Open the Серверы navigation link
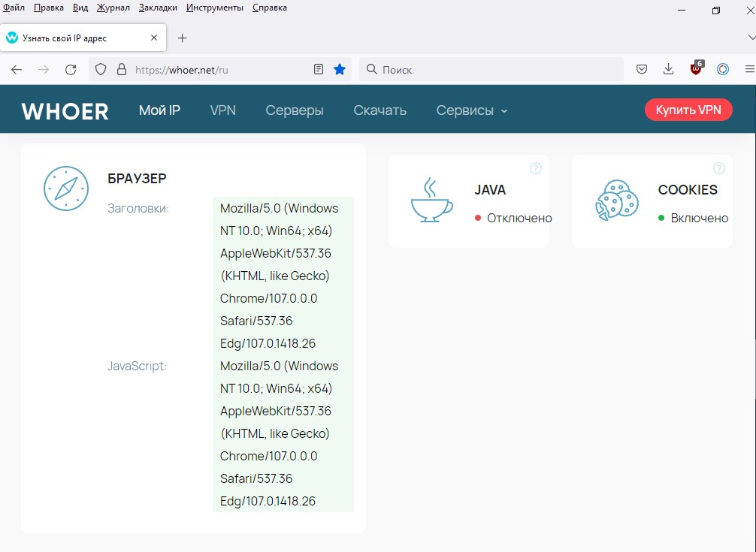 coord(295,110)
